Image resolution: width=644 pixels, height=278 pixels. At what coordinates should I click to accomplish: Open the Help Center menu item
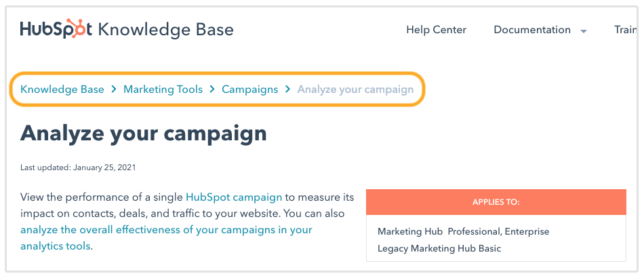436,30
